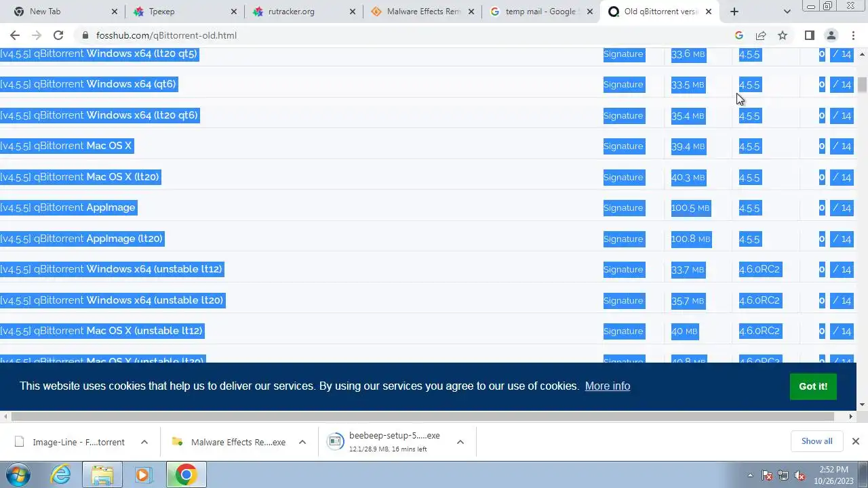Expand options for Image-Line torrent download
This screenshot has width=868, height=488.
point(144,442)
